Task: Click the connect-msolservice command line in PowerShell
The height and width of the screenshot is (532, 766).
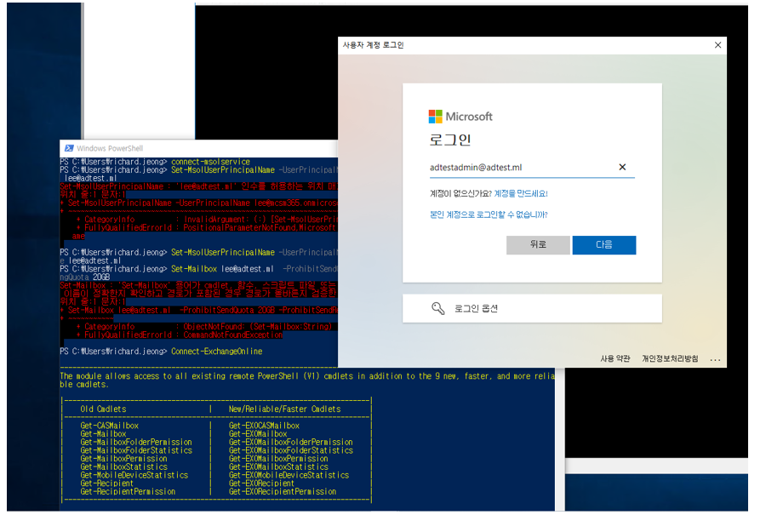Action: click(210, 162)
